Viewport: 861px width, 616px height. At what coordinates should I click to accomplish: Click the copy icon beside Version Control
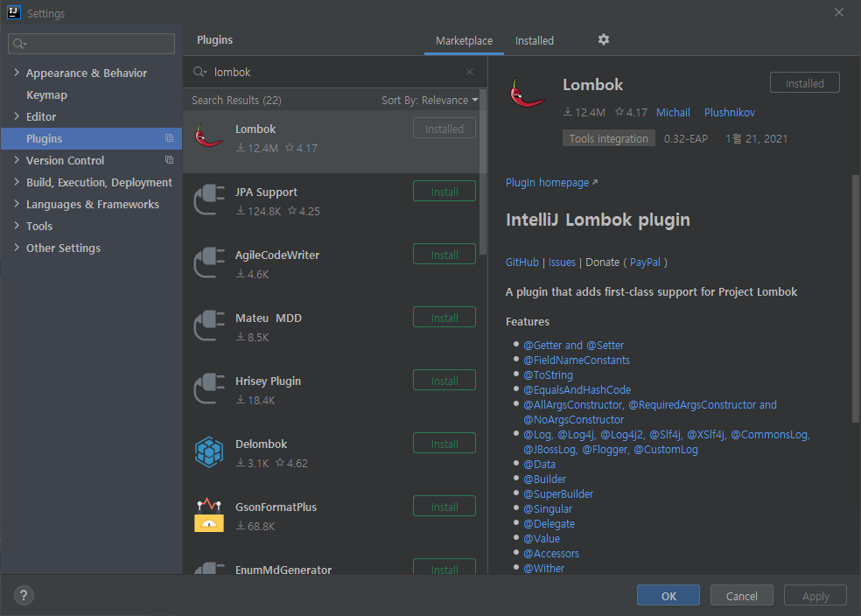(169, 160)
